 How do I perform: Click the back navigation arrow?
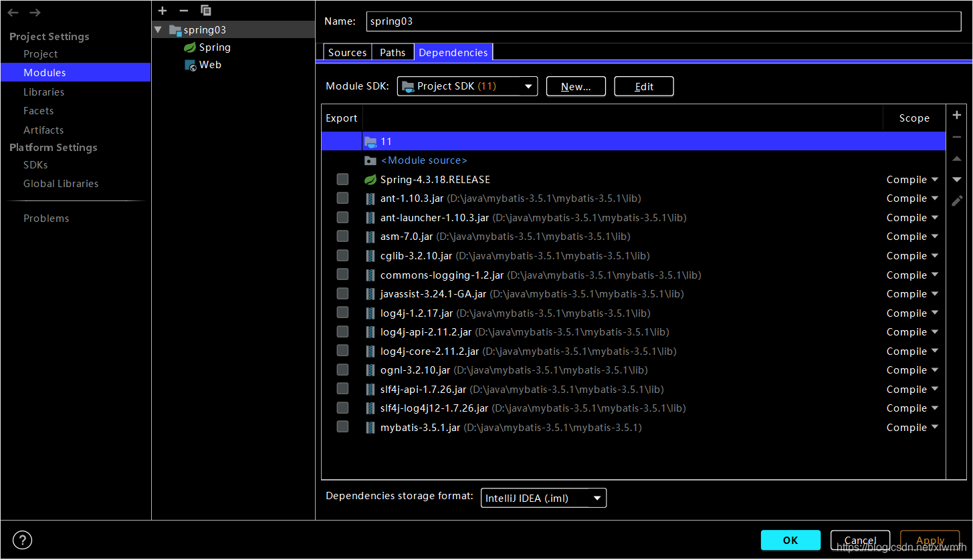13,13
